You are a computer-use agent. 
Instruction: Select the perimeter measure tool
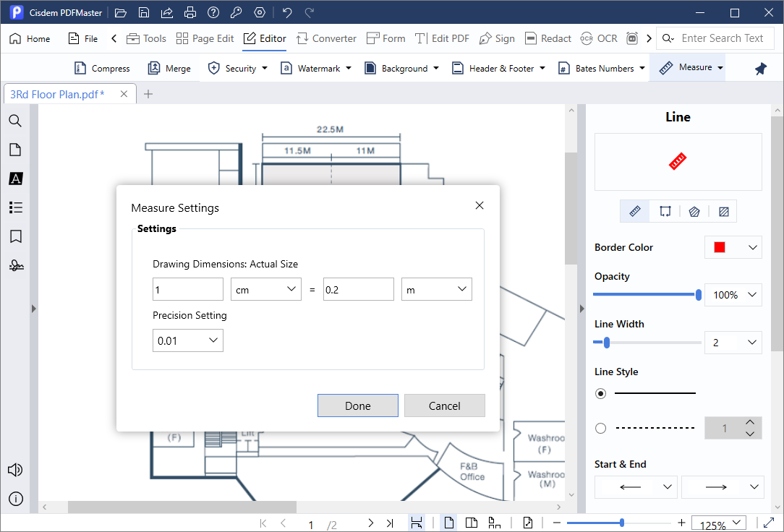(665, 211)
